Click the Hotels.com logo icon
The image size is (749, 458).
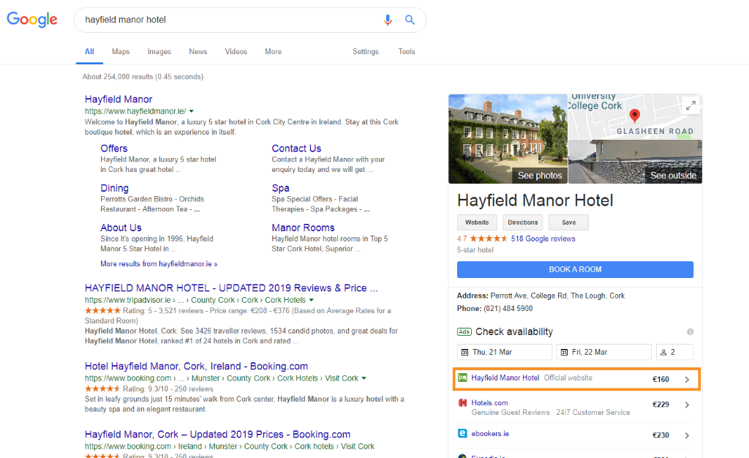(463, 404)
